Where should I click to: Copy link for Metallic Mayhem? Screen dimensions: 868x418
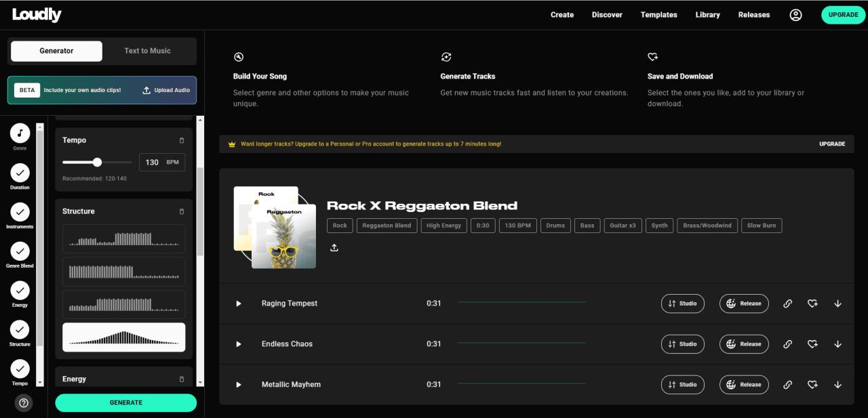coord(787,385)
